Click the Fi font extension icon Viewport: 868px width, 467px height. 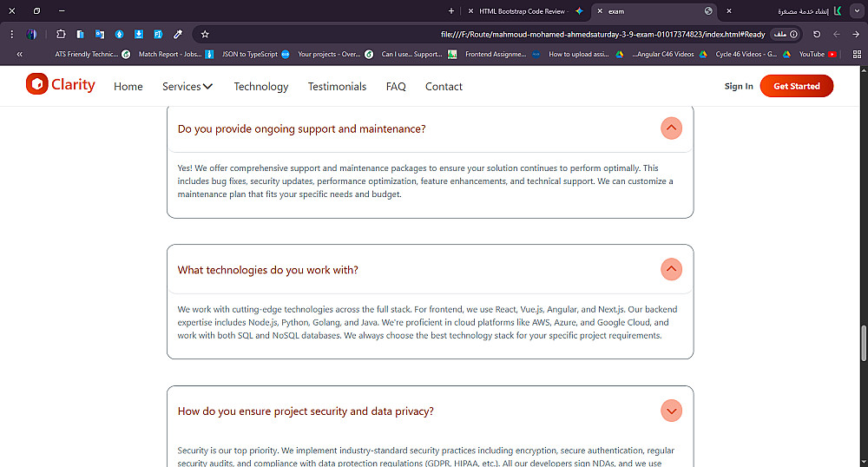point(158,35)
